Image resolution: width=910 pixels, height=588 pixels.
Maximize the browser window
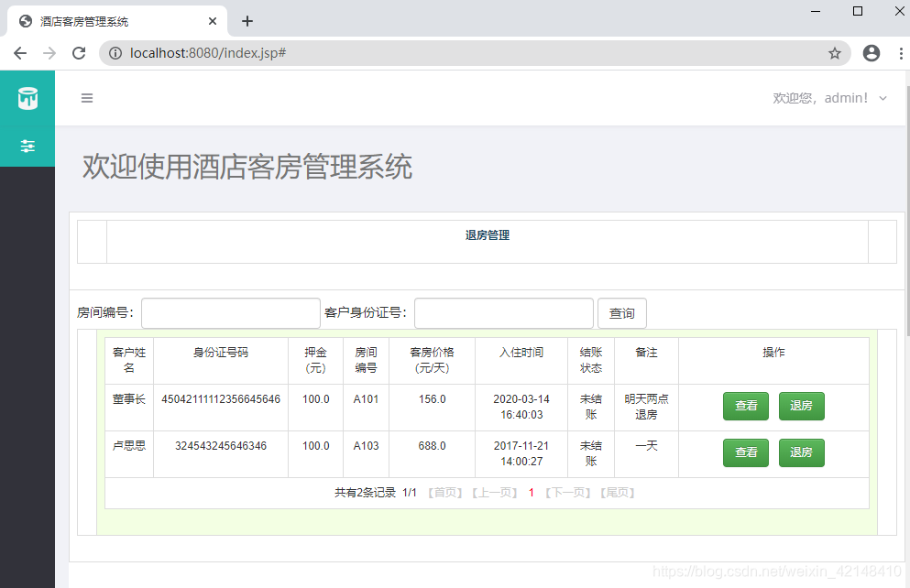tap(857, 11)
